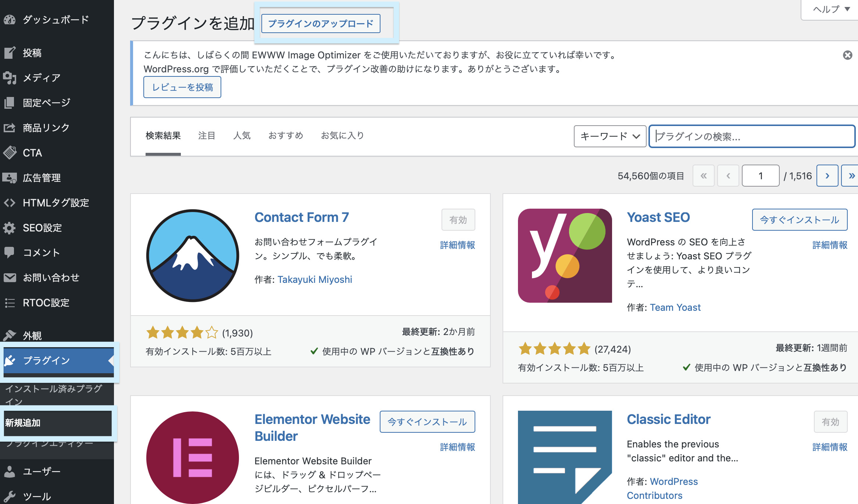
Task: Open the Contact Form 7 Mt. Fuji icon
Action: pyautogui.click(x=193, y=256)
